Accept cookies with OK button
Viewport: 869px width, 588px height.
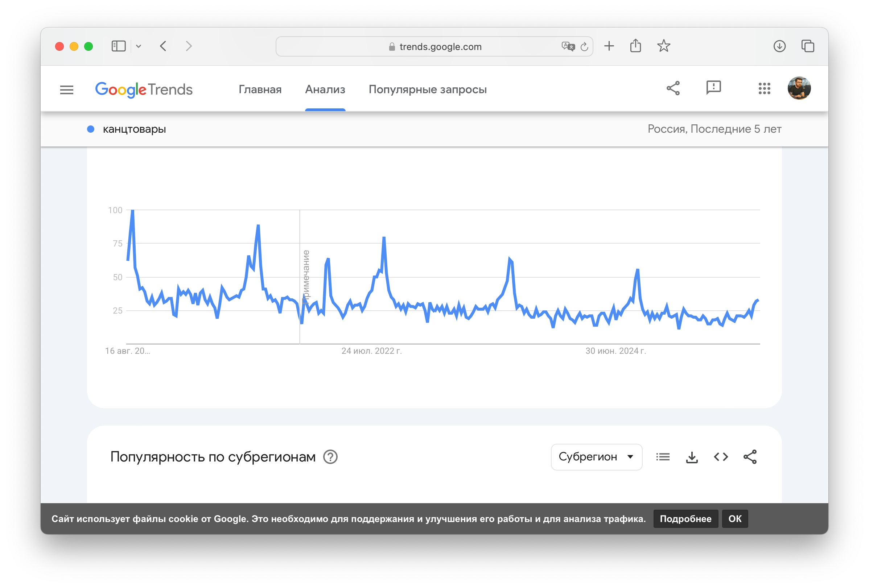[734, 519]
